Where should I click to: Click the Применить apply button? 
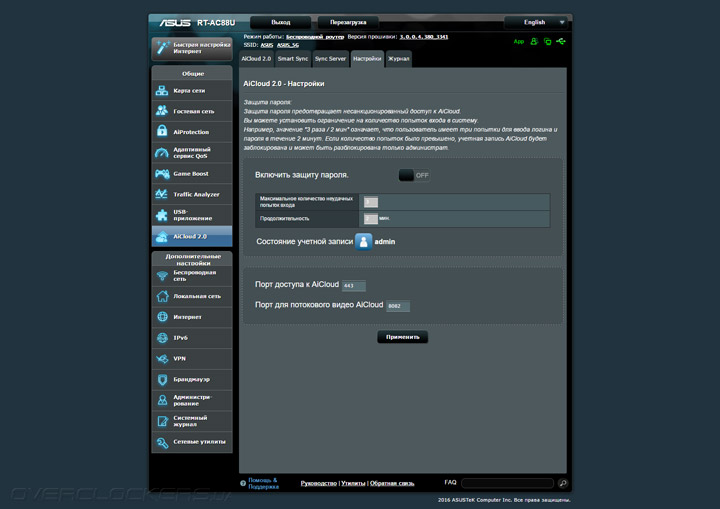402,337
